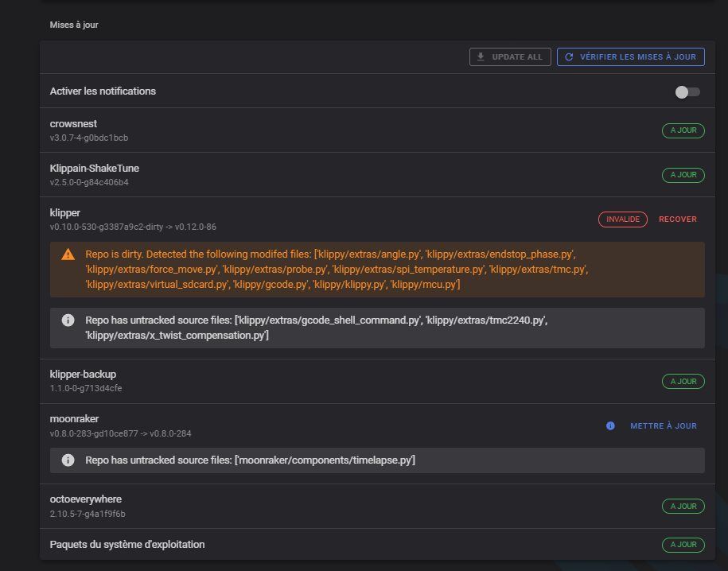Viewport: 728px width, 571px height.
Task: Click the info icon beside klipper untracked files
Action: [68, 320]
